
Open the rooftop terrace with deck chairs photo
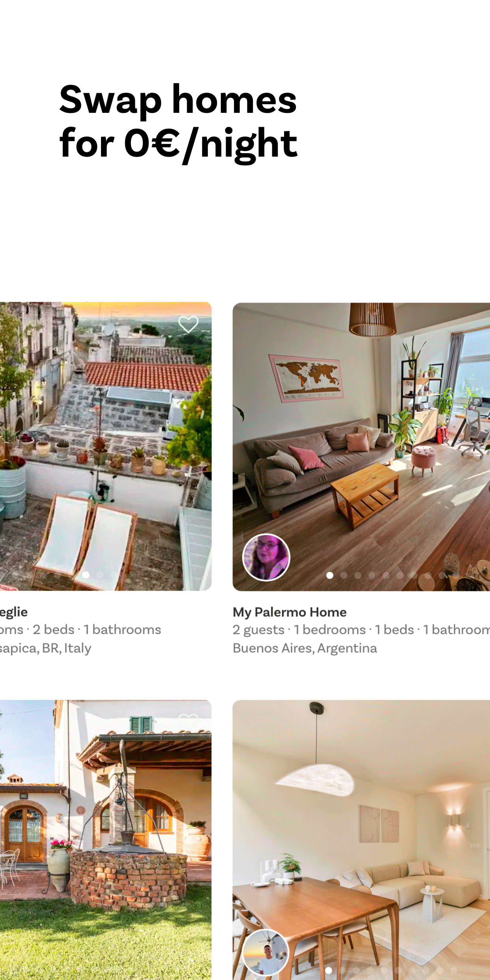click(106, 446)
